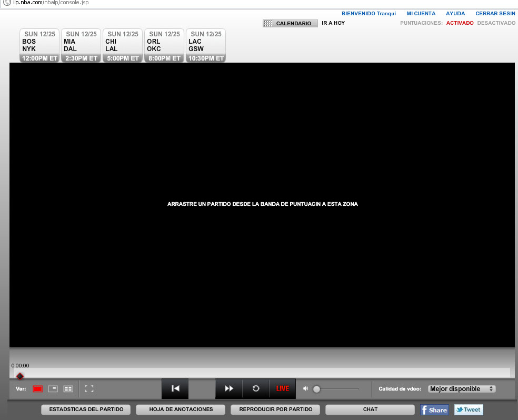Adjust the volume slider knob
Image resolution: width=518 pixels, height=420 pixels.
point(316,389)
